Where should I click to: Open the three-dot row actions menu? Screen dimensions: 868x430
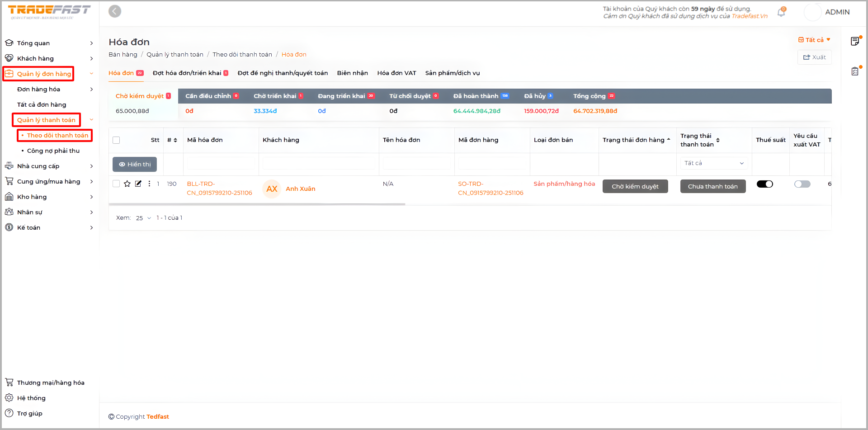tap(149, 184)
